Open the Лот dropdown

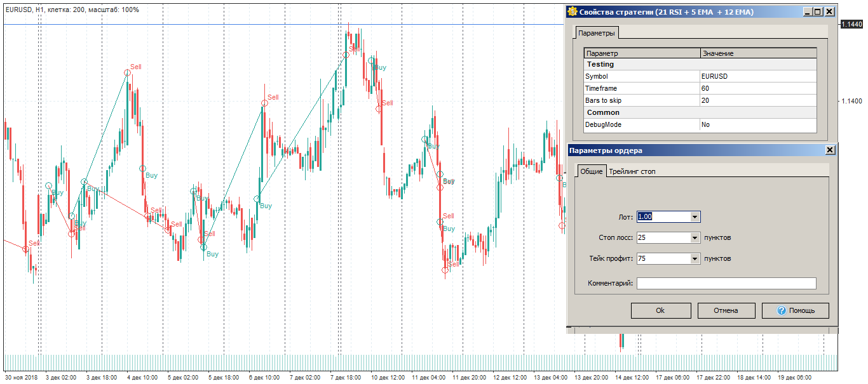(694, 216)
